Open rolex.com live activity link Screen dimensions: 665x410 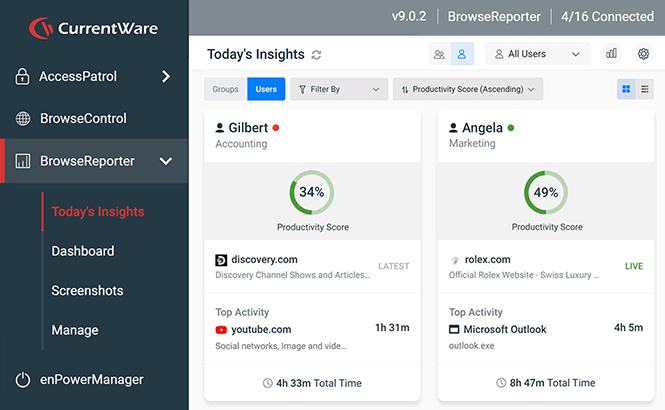click(x=487, y=259)
